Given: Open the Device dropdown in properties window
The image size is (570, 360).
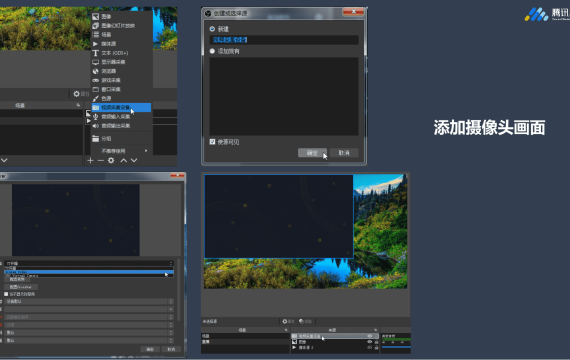Looking at the screenshot, I should [x=89, y=263].
